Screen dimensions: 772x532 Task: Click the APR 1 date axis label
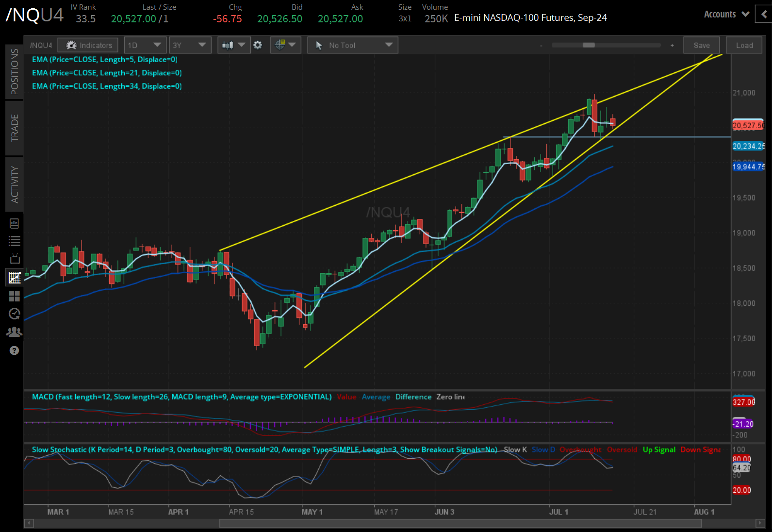178,512
